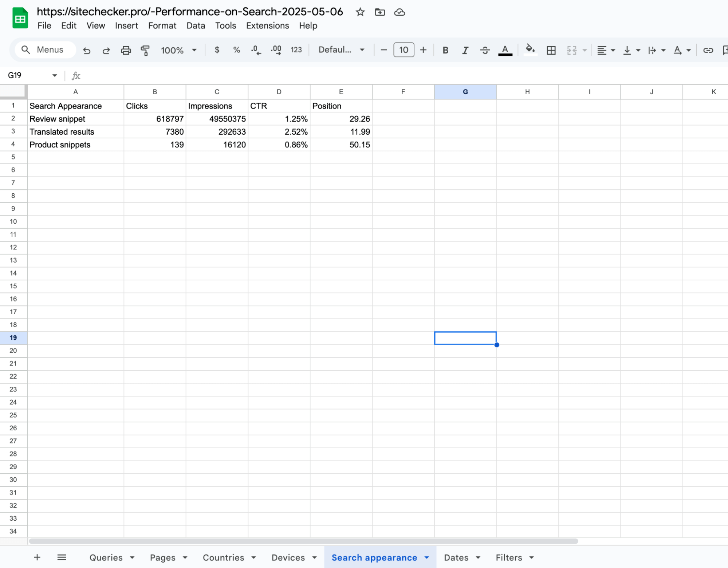Switch to the Dates sheet

(x=456, y=557)
